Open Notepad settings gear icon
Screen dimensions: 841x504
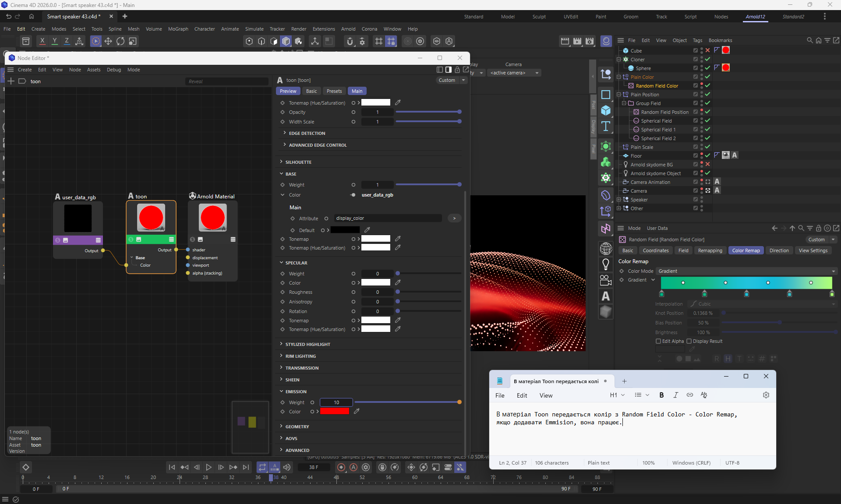pyautogui.click(x=766, y=395)
